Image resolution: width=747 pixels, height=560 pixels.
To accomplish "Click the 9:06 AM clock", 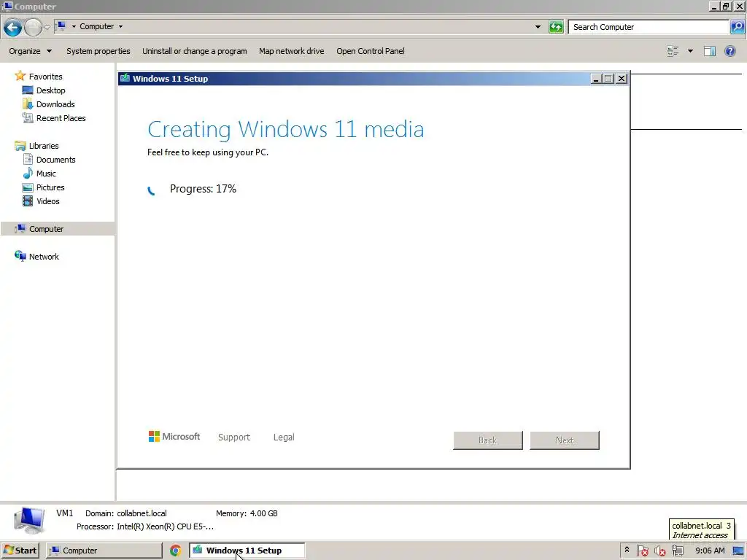I will 710,551.
